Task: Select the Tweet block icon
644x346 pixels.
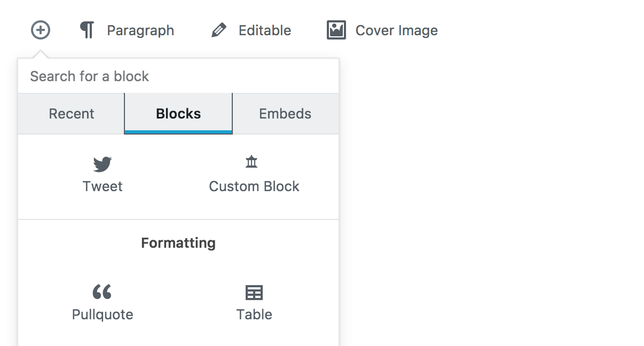Action: (x=102, y=164)
